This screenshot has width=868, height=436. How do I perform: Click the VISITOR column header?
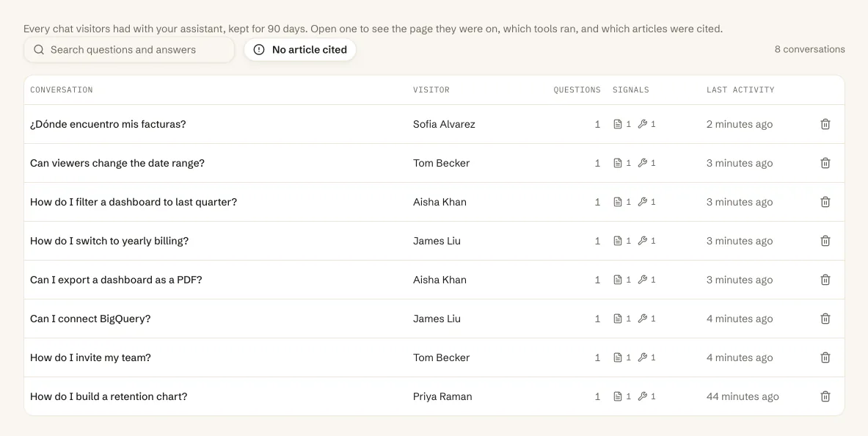[431, 90]
